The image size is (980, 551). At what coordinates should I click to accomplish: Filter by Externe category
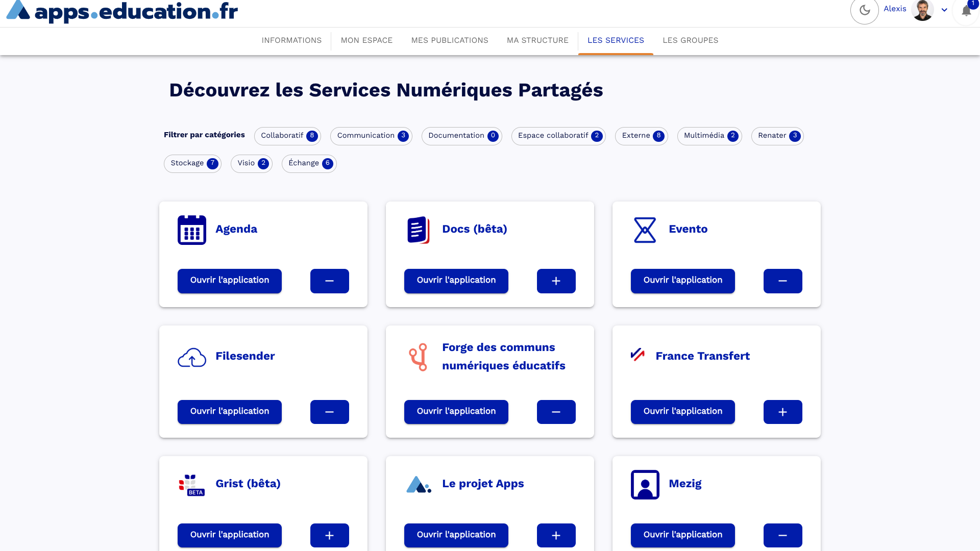[x=642, y=136]
